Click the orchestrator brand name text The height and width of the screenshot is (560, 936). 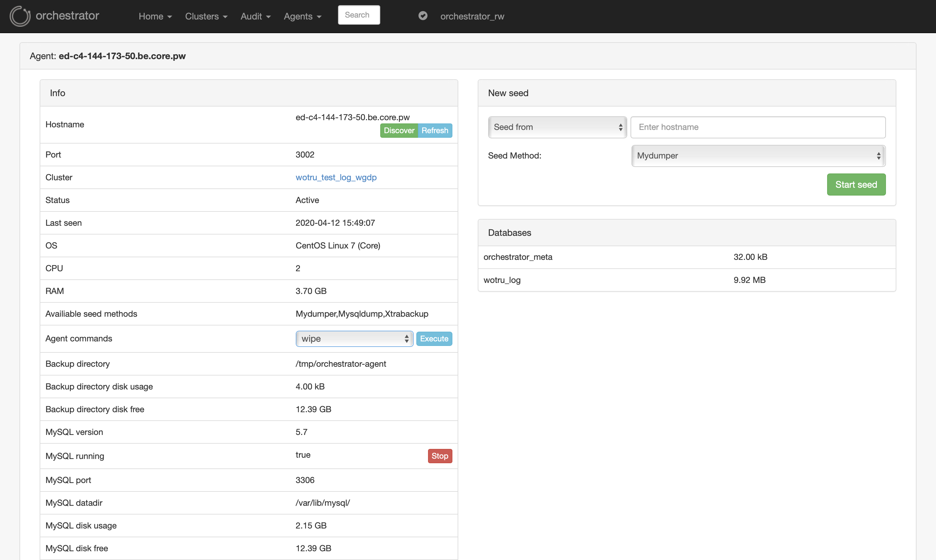click(67, 16)
